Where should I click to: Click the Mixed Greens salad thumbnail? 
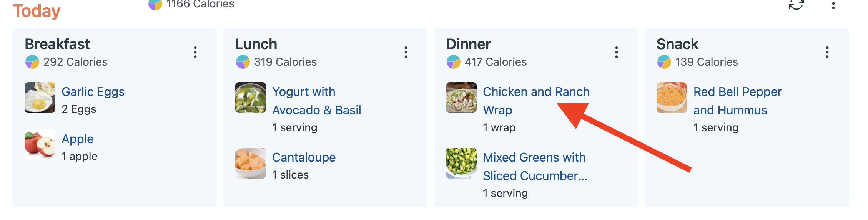(461, 163)
